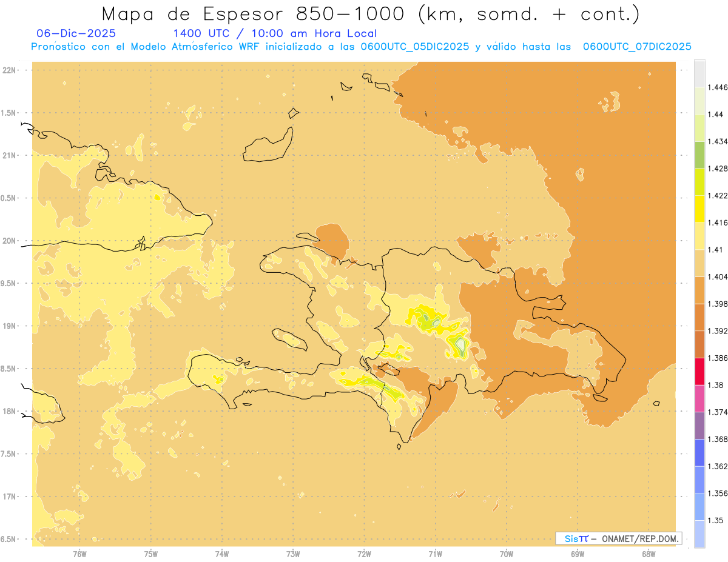Image resolution: width=728 pixels, height=562 pixels.
Task: Select the purple segment of the color bar
Action: pyautogui.click(x=699, y=426)
